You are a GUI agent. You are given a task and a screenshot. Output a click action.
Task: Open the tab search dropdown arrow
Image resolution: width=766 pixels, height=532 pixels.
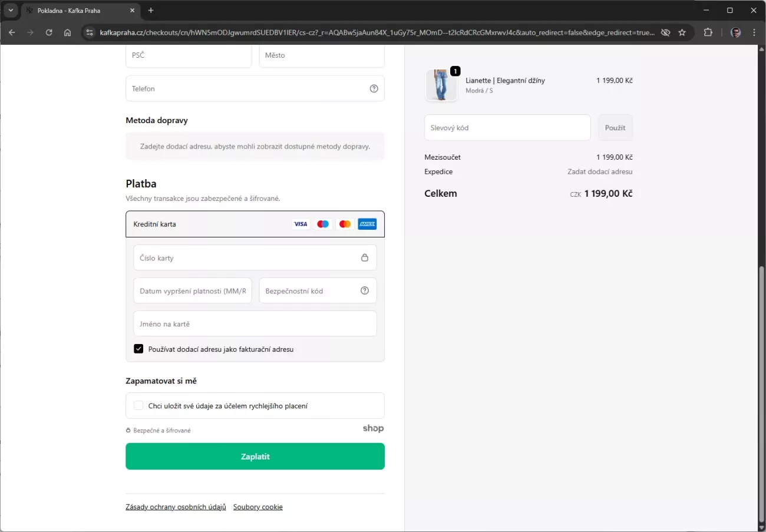coord(11,11)
